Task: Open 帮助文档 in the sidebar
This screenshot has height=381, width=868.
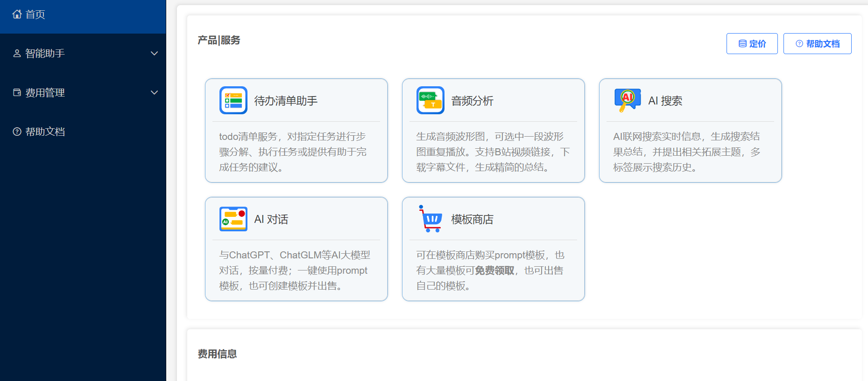Action: [x=83, y=132]
